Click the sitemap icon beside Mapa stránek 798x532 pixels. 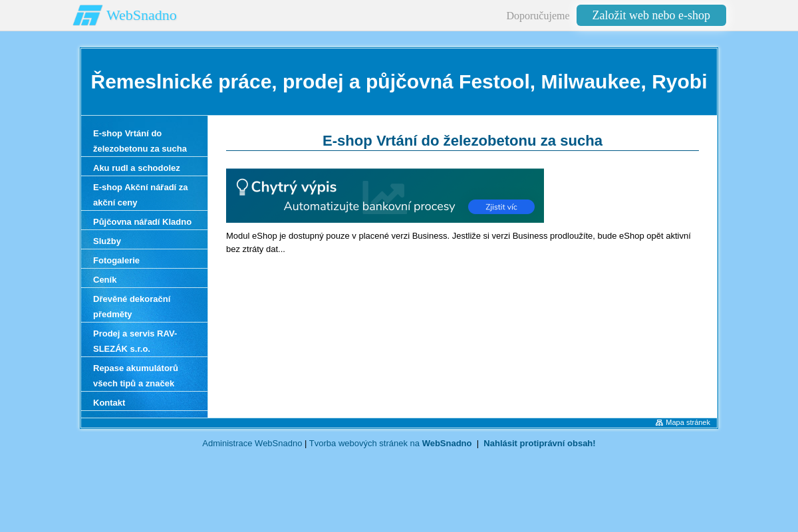click(x=659, y=422)
